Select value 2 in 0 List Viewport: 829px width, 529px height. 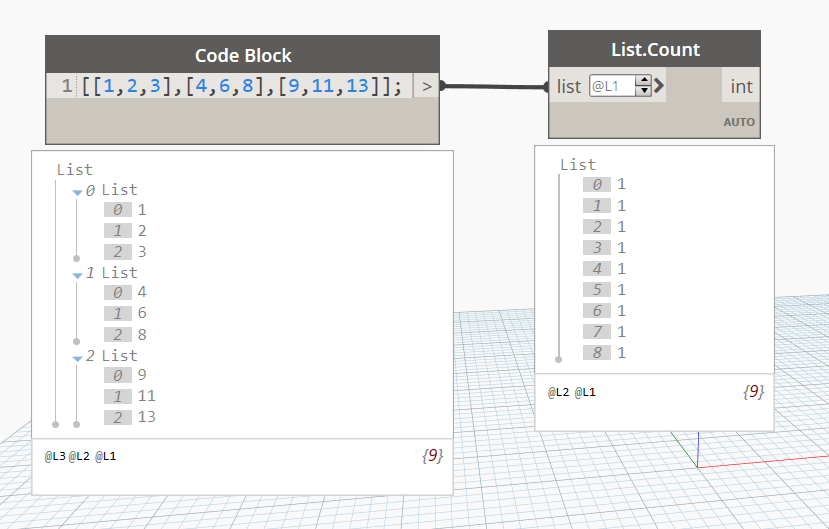(x=142, y=231)
